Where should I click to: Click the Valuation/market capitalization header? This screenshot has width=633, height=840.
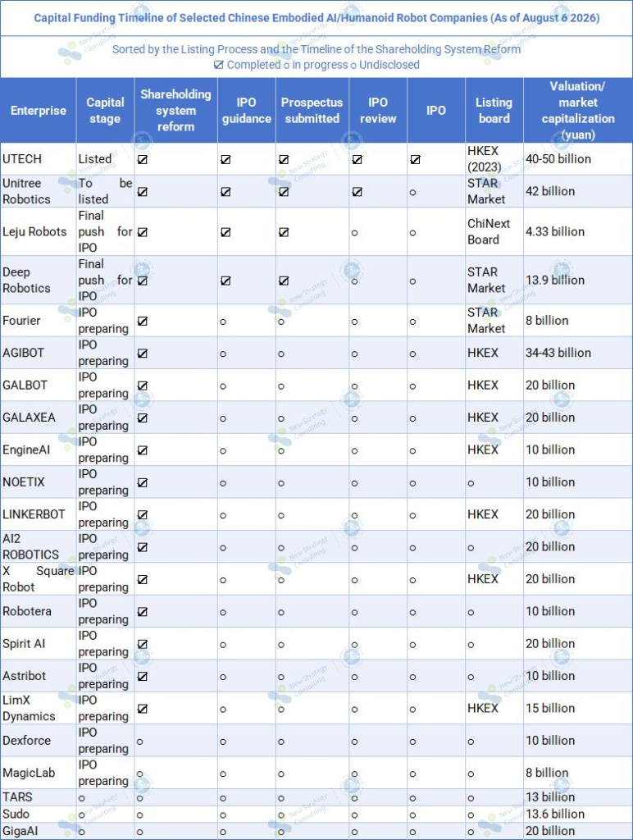coord(578,111)
